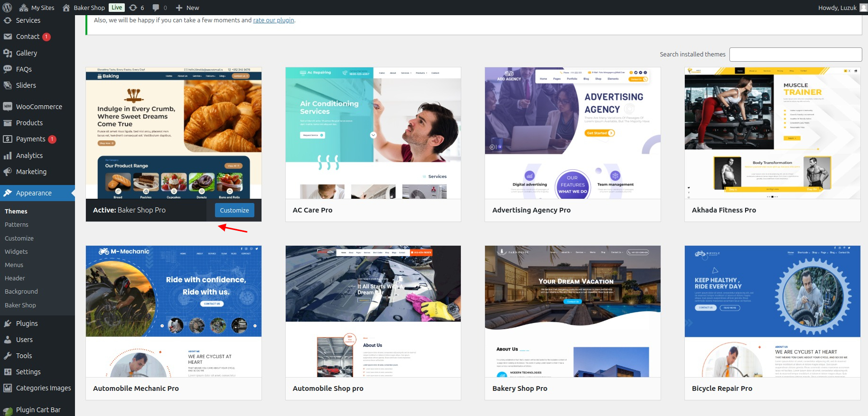
Task: Select Bakery Shop Pro theme thumbnail
Action: (572, 312)
